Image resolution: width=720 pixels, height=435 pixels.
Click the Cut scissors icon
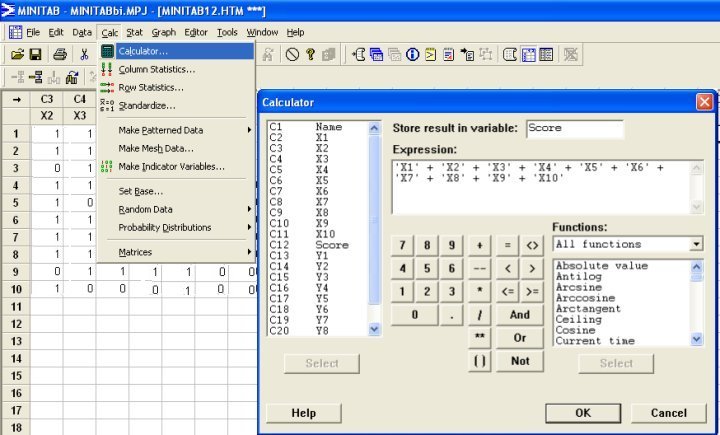[84, 54]
